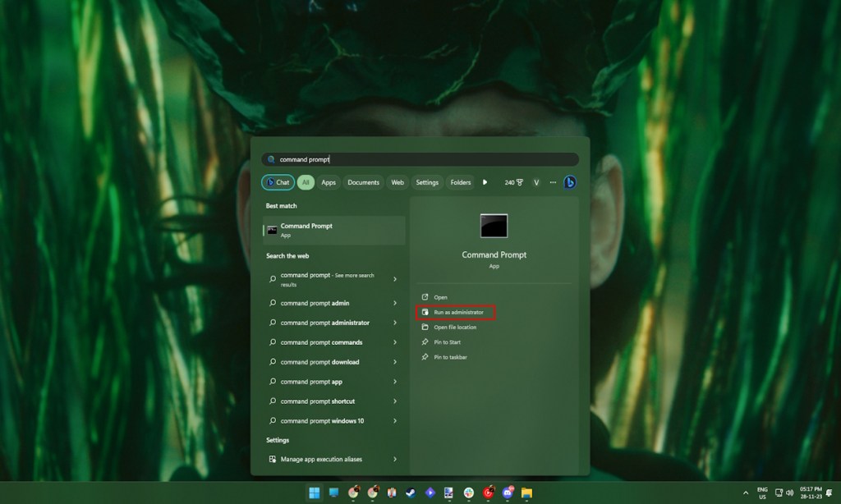841x504 pixels.
Task: Select the Settings search filter
Action: point(426,182)
